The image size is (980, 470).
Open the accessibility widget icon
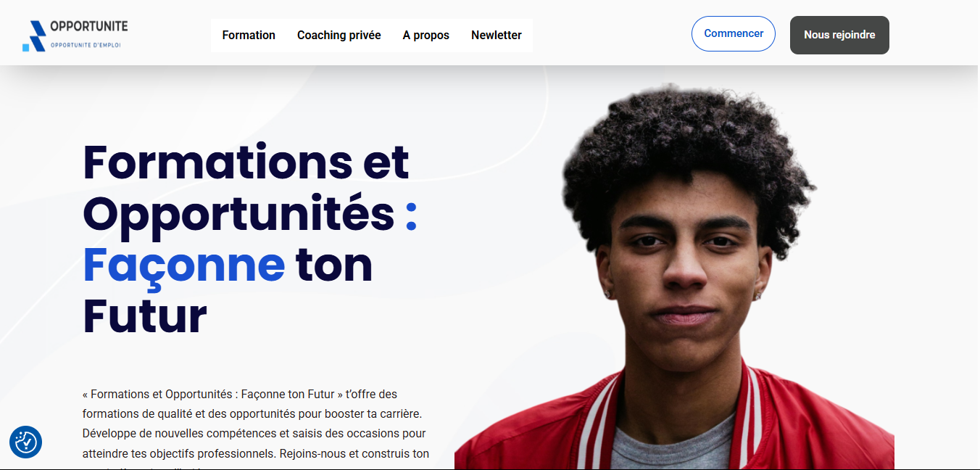click(25, 442)
